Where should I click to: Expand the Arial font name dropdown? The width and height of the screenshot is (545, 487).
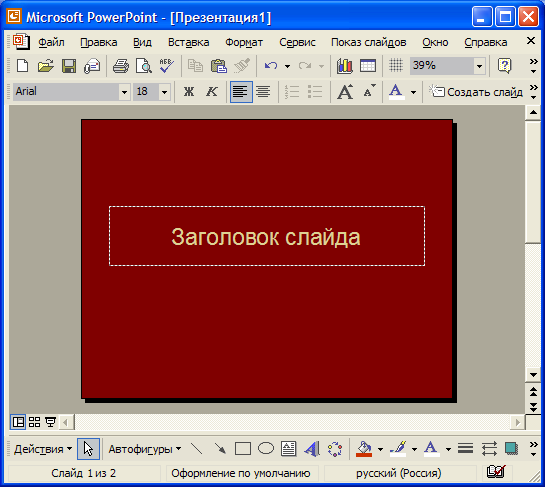point(124,92)
